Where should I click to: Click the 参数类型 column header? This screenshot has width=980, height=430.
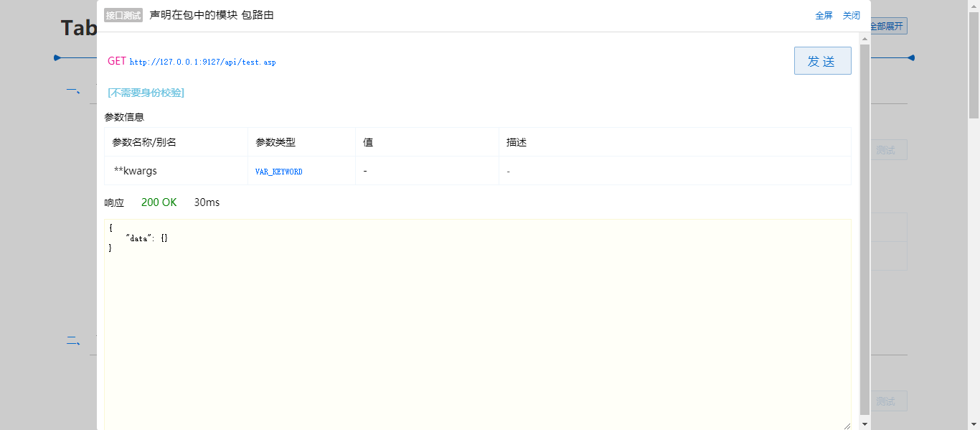[x=273, y=142]
